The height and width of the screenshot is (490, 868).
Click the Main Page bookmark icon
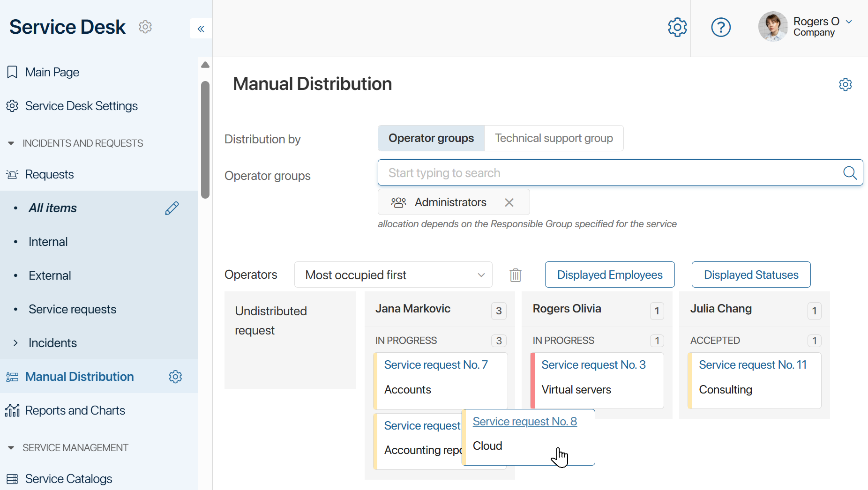point(12,72)
